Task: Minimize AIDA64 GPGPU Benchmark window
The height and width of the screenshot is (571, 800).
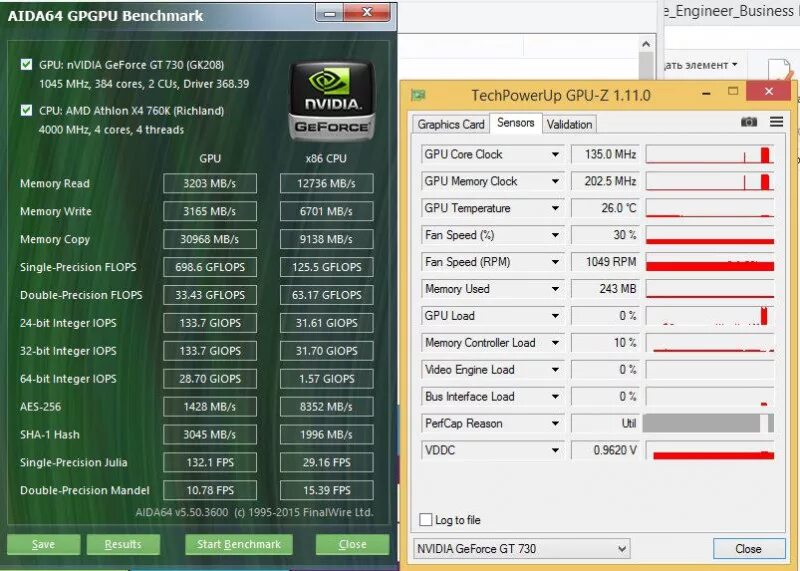Action: (x=330, y=13)
